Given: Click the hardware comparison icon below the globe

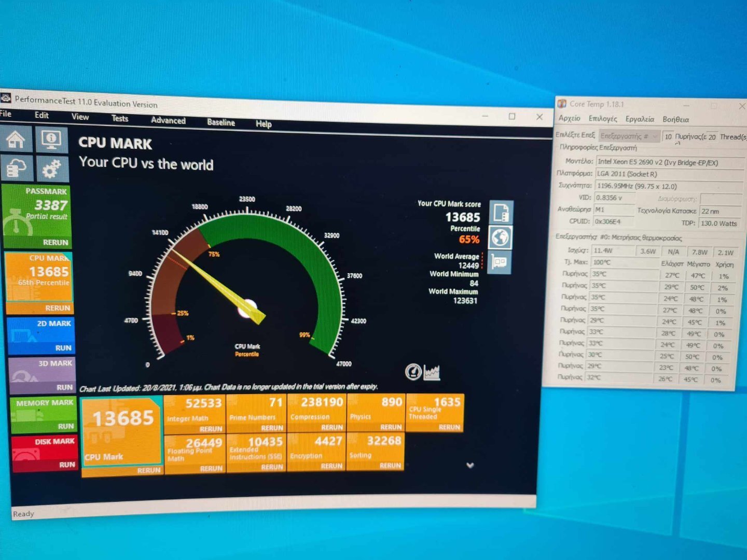Looking at the screenshot, I should tap(500, 262).
